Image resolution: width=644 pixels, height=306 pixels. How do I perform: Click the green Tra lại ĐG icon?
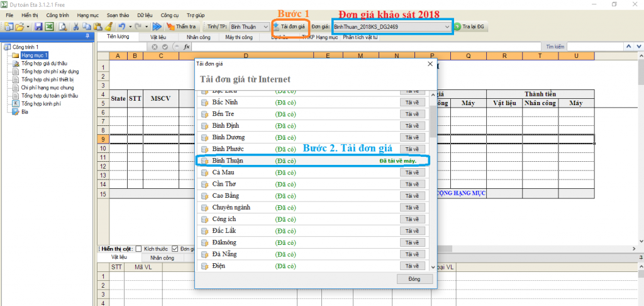457,27
